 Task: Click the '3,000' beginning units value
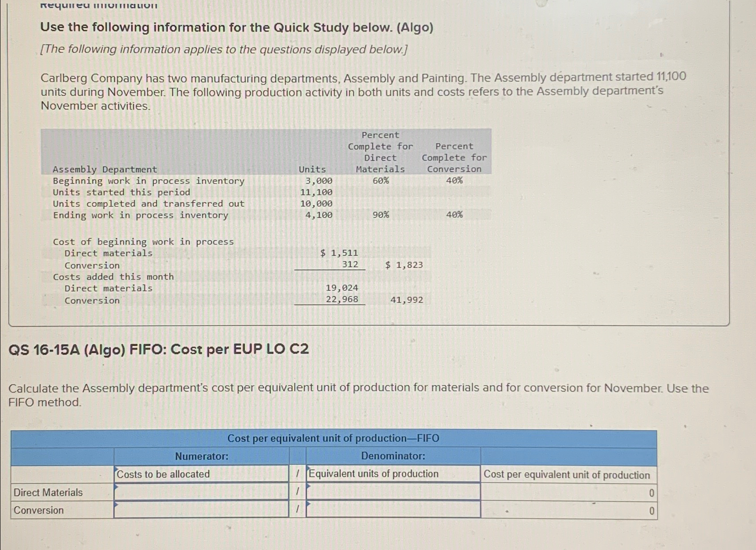[319, 181]
